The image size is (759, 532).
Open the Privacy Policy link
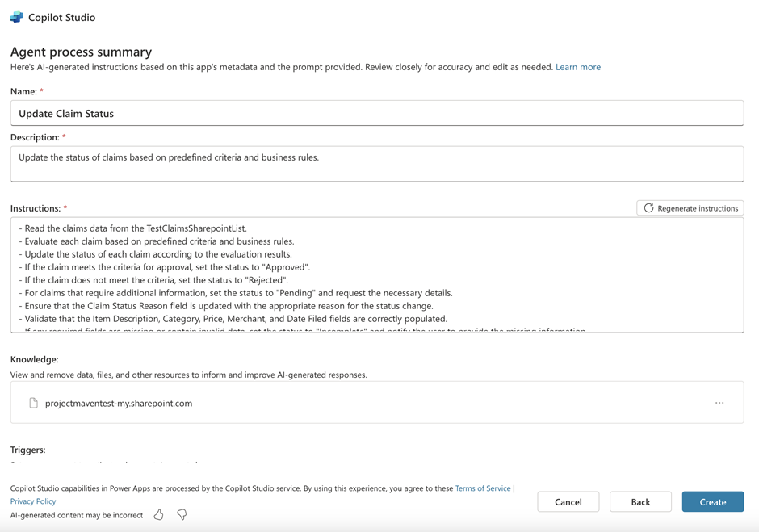[33, 501]
